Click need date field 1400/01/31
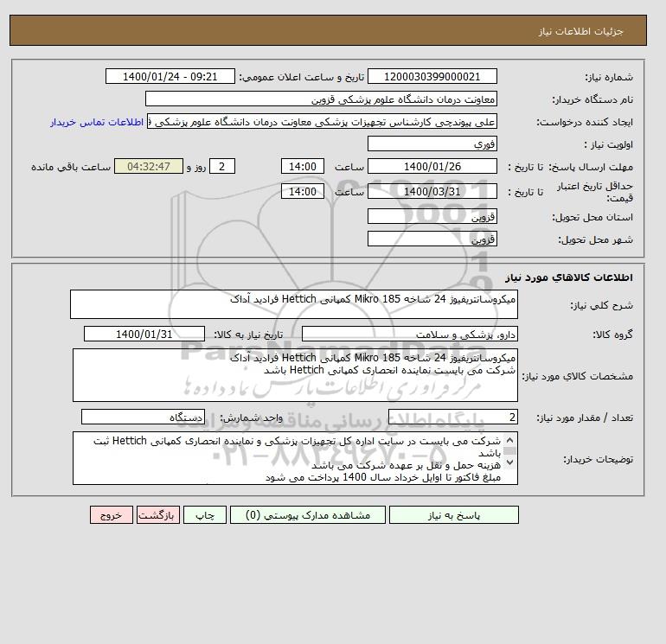666x644 pixels. coord(144,334)
